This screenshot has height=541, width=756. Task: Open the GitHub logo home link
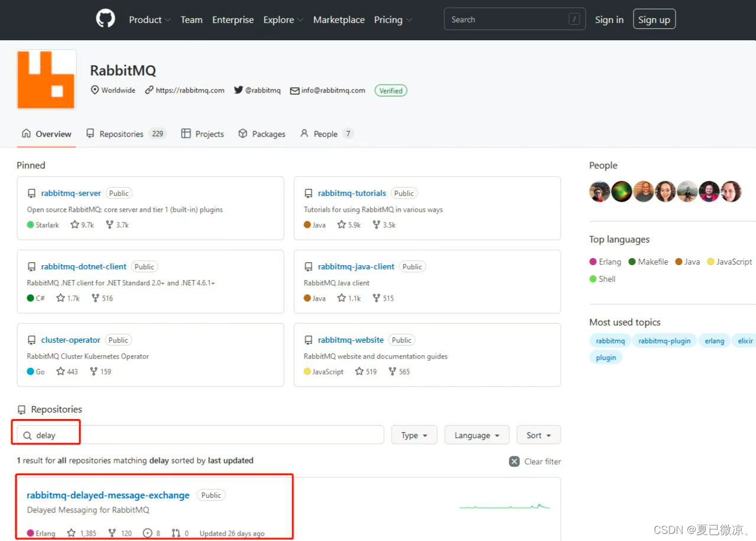[x=105, y=19]
